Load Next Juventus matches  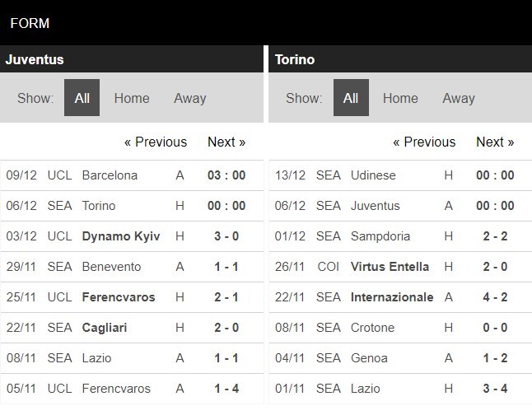click(226, 142)
